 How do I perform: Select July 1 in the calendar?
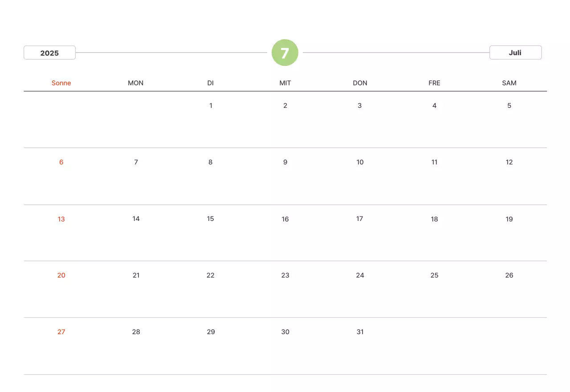[x=211, y=106]
